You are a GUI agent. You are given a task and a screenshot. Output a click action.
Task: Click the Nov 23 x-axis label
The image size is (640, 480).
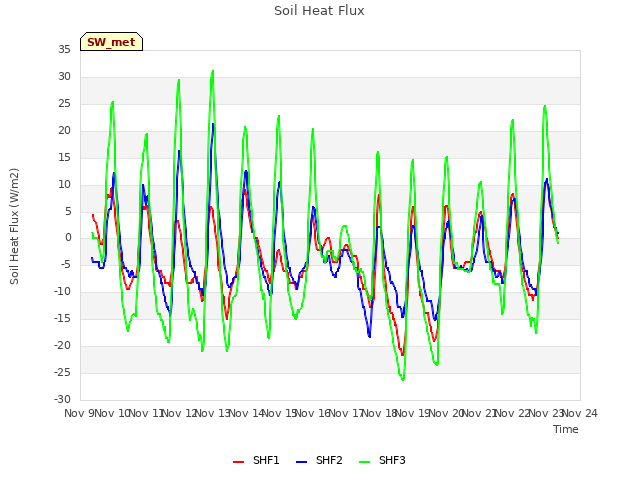(546, 413)
